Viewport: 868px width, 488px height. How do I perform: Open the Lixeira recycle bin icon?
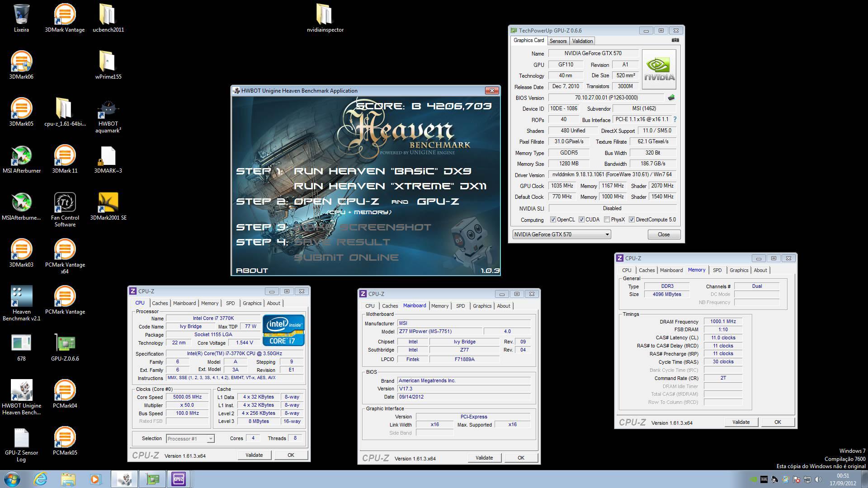click(x=21, y=18)
